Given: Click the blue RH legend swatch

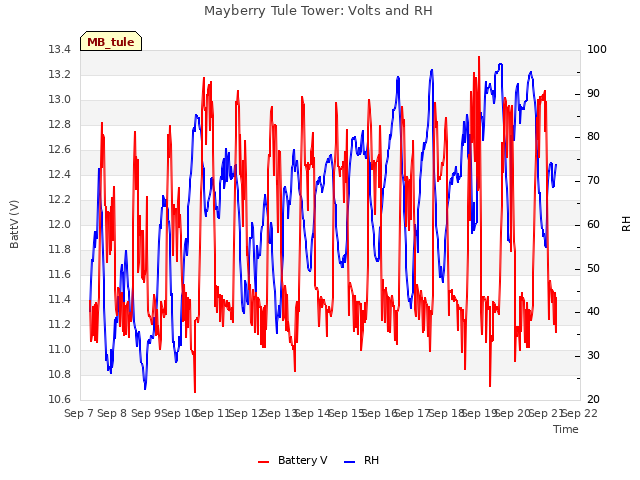Looking at the screenshot, I should click(x=350, y=462).
